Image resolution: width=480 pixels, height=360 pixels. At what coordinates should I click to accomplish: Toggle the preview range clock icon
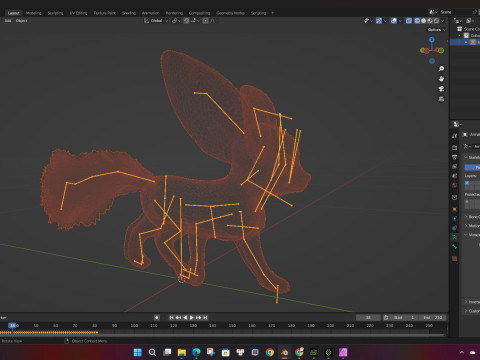coord(386,317)
